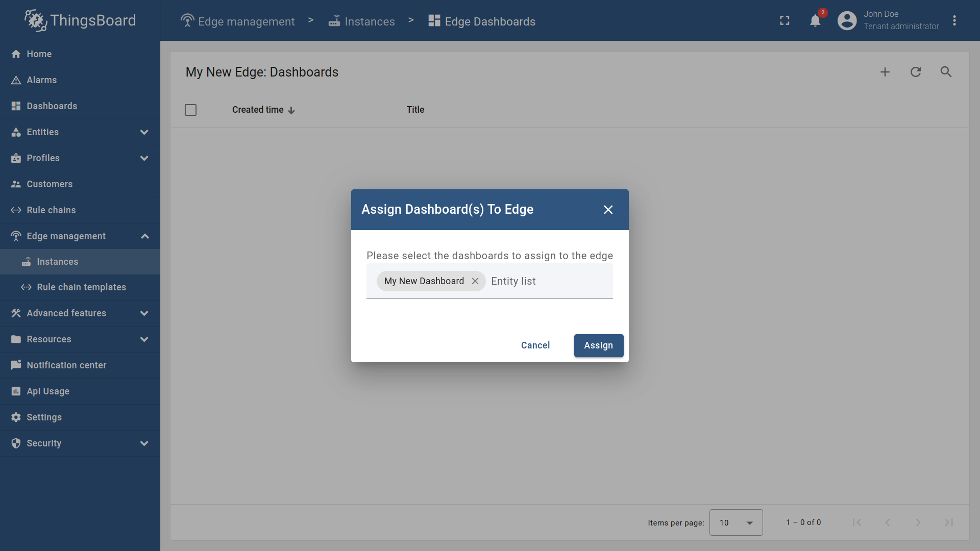
Task: Open the search icon on the dashboards toolbar
Action: [946, 72]
